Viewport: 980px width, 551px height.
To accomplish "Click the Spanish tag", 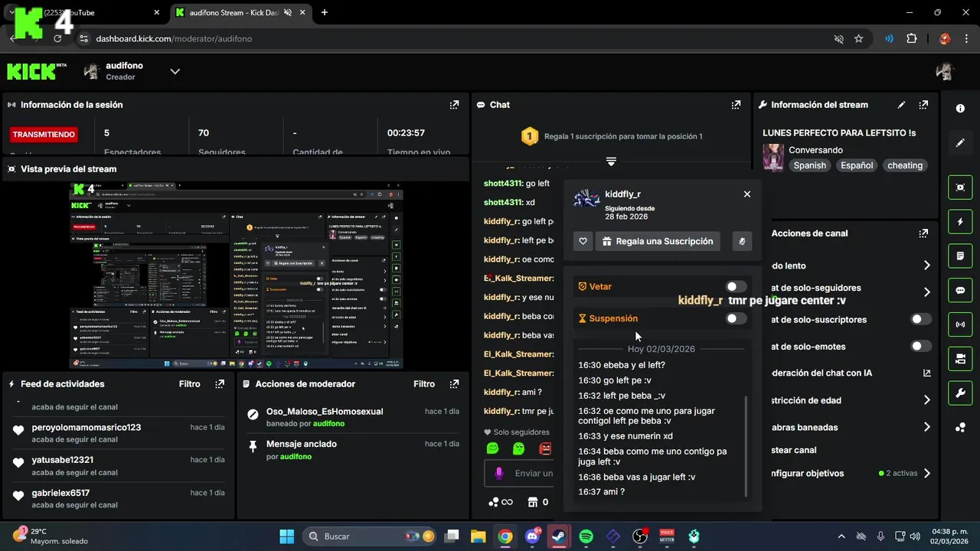I will 809,165.
